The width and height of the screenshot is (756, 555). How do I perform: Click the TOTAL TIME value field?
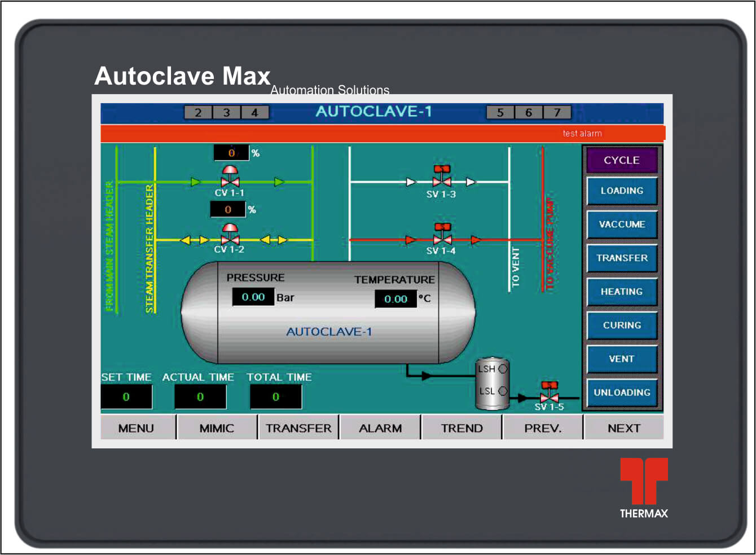[x=276, y=397]
